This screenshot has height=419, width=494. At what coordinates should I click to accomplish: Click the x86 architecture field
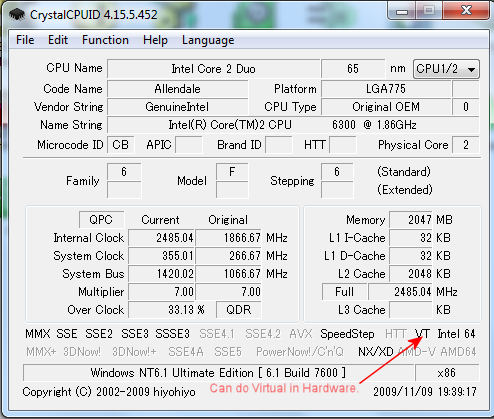pos(447,373)
